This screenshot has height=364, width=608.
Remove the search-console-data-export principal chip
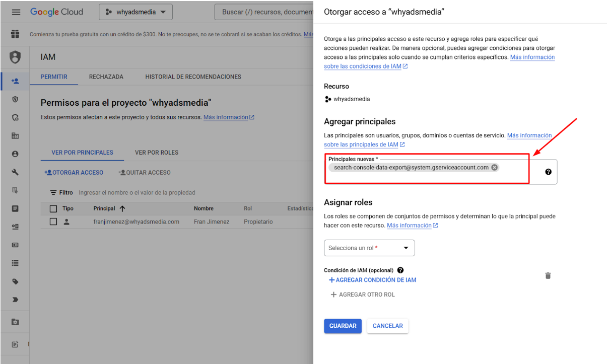pos(494,168)
